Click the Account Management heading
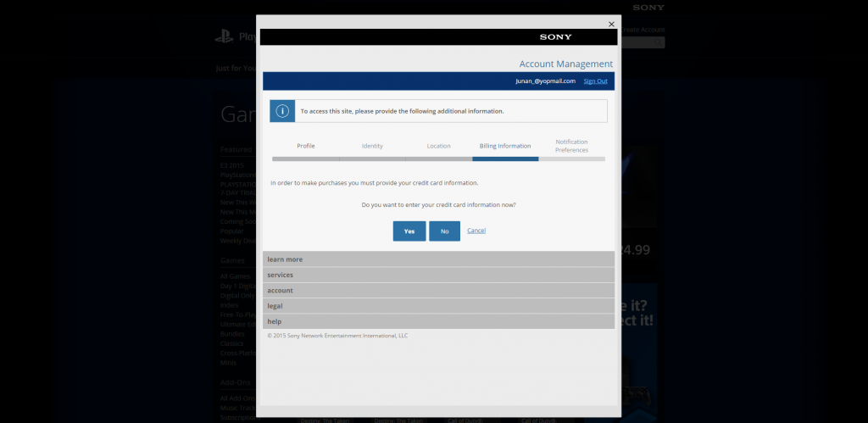868x423 pixels. pyautogui.click(x=565, y=64)
